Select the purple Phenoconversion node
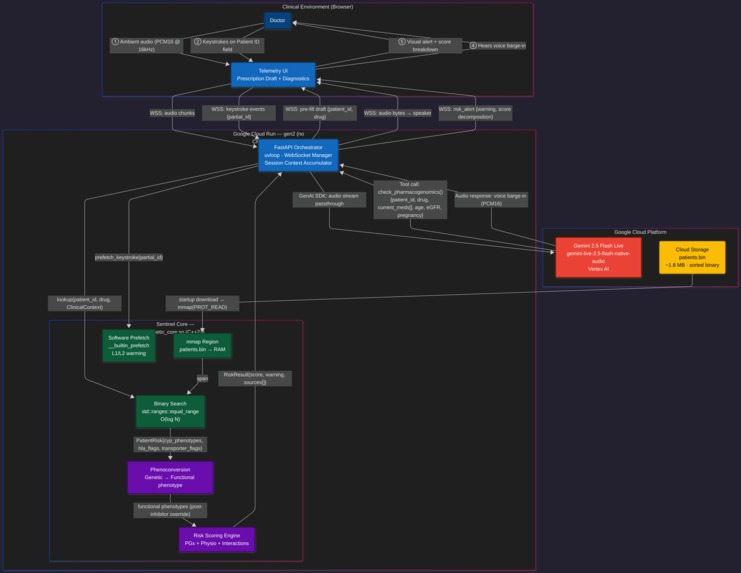This screenshot has height=573, width=741. coord(170,478)
